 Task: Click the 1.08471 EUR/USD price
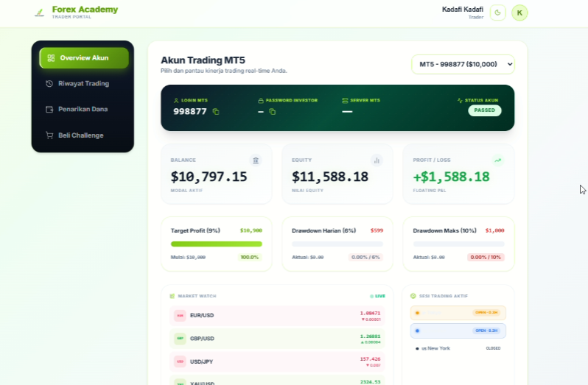pos(370,314)
